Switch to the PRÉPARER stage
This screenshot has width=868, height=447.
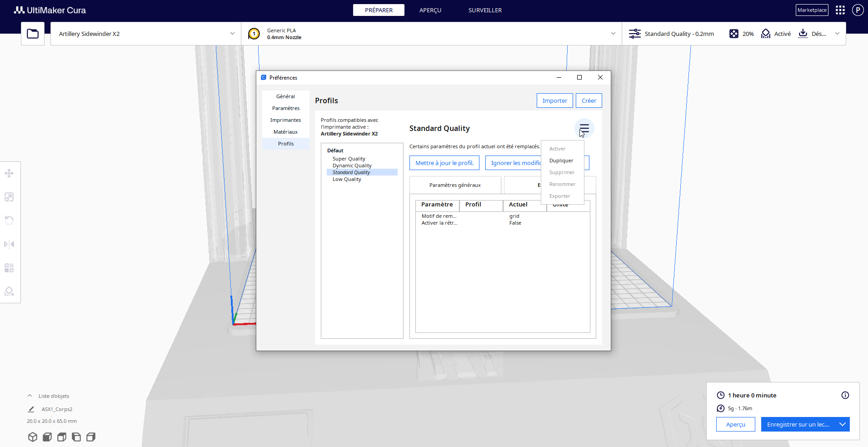[x=379, y=10]
